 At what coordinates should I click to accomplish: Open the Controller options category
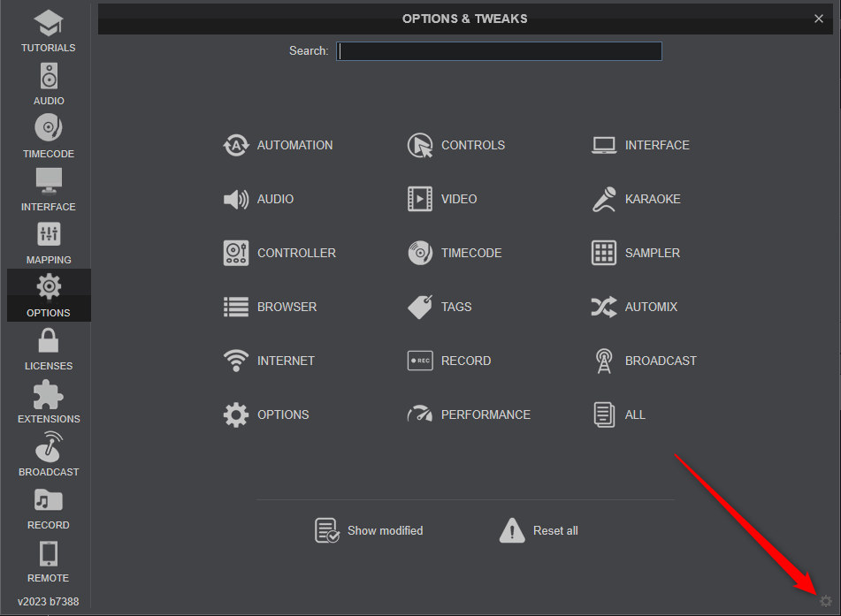point(279,253)
